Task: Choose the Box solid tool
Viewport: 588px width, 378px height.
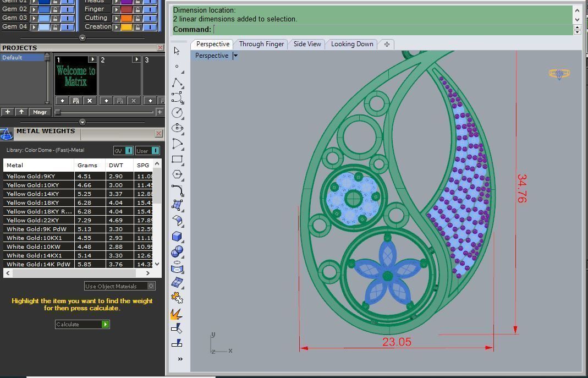Action: coord(177,236)
